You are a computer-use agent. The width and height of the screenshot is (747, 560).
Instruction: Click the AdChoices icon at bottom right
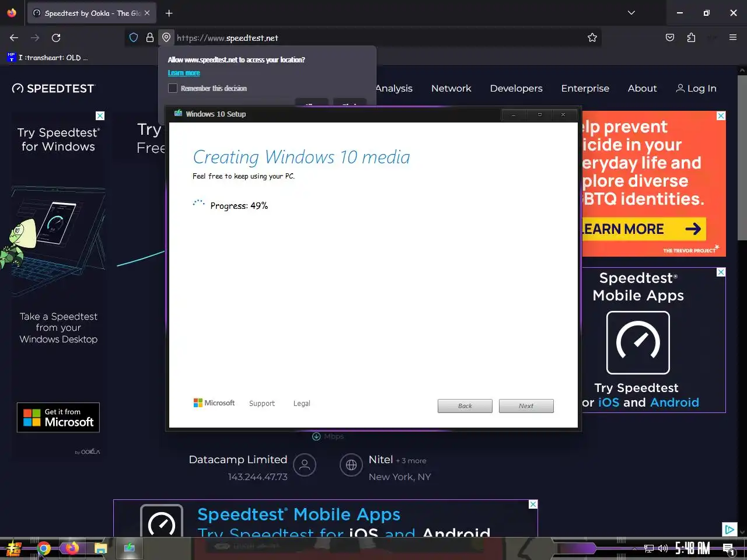pyautogui.click(x=729, y=529)
